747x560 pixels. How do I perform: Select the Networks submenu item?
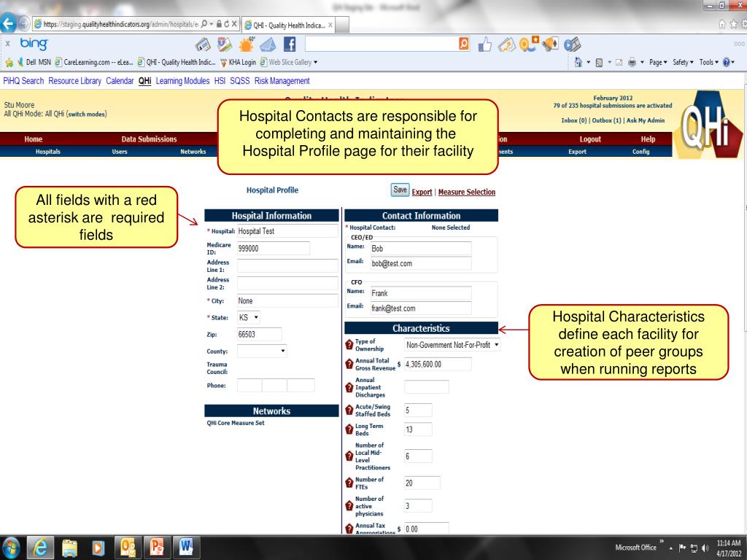pos(193,152)
